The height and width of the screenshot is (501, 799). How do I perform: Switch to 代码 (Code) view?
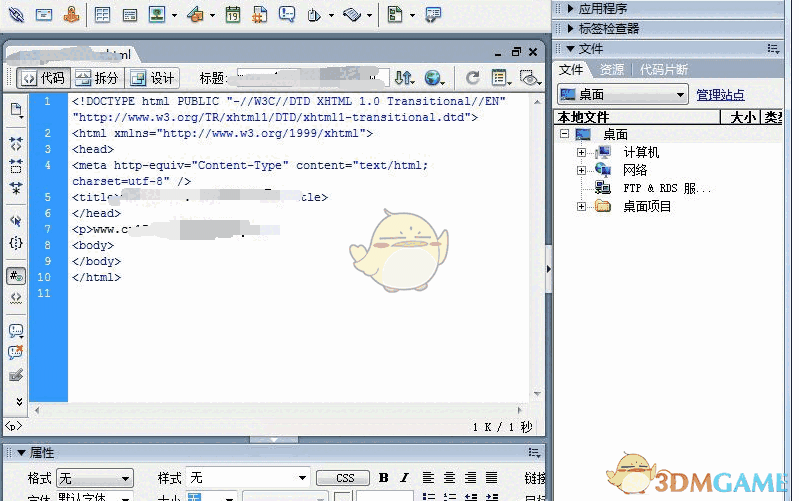point(44,78)
